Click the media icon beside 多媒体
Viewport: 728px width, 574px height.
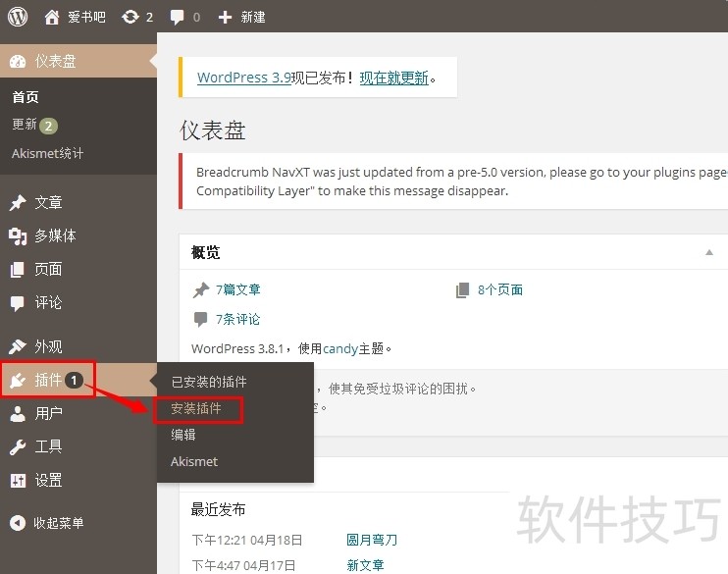pyautogui.click(x=18, y=236)
